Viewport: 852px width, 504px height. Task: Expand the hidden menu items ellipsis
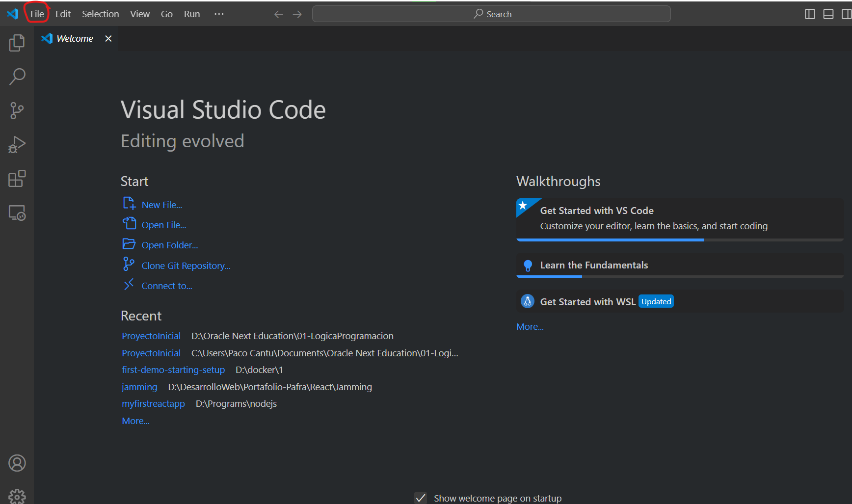click(219, 14)
